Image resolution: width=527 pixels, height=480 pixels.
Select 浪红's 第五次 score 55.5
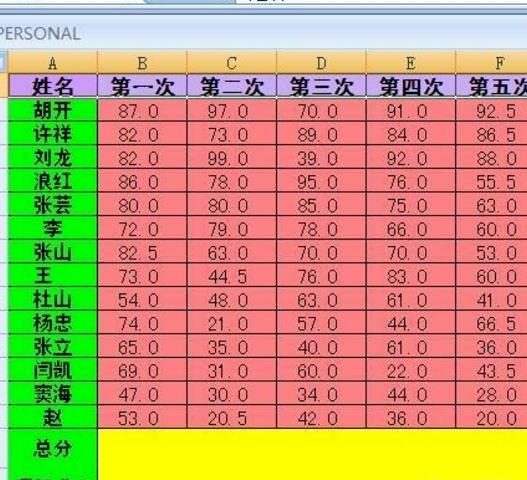(x=491, y=181)
